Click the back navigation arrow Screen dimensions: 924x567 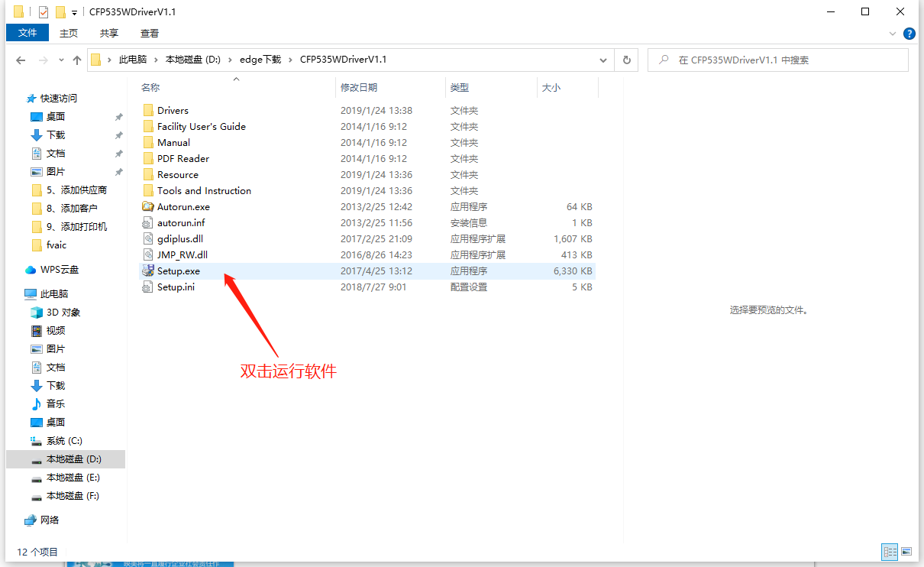pos(21,60)
